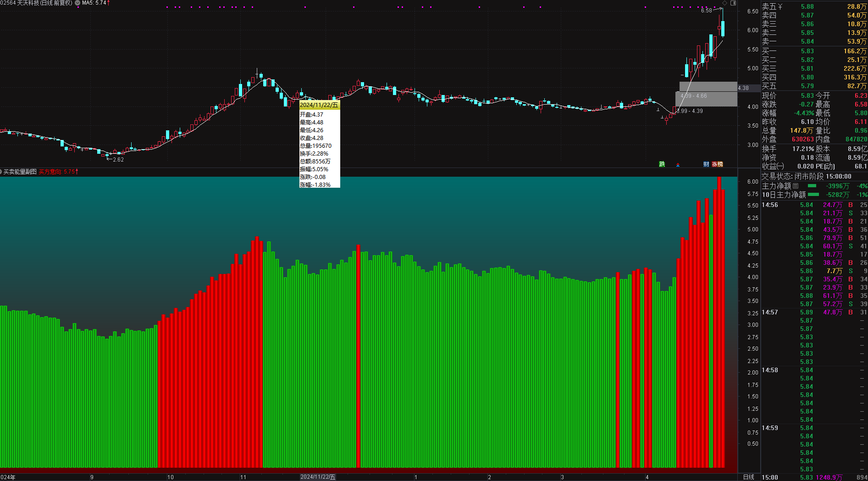Click the month 4 marker on time axis
868x481 pixels.
[647, 477]
